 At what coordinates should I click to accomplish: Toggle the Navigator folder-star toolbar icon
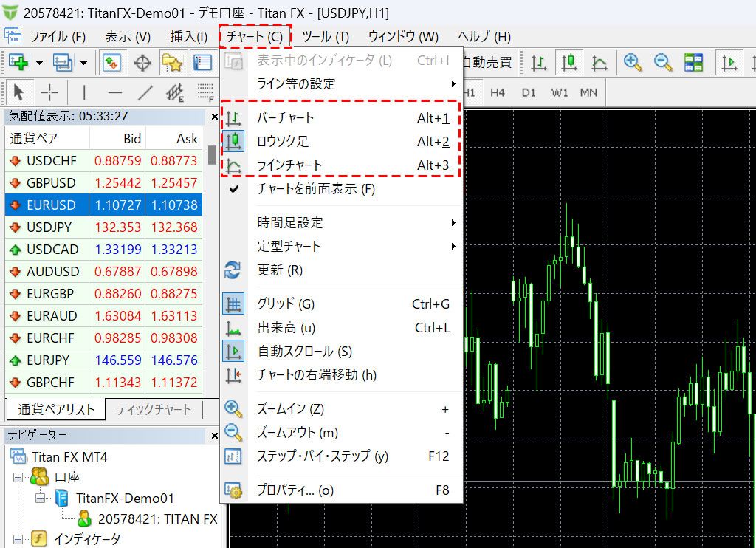(x=171, y=63)
